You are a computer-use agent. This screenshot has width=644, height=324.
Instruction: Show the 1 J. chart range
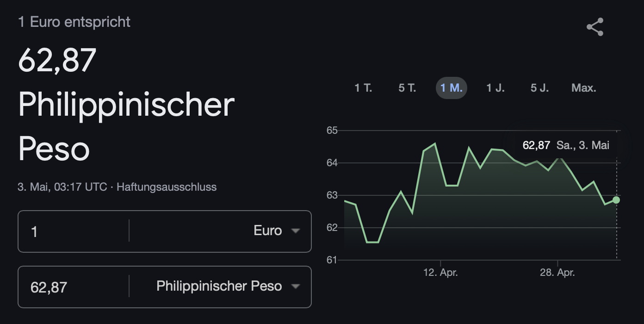495,88
